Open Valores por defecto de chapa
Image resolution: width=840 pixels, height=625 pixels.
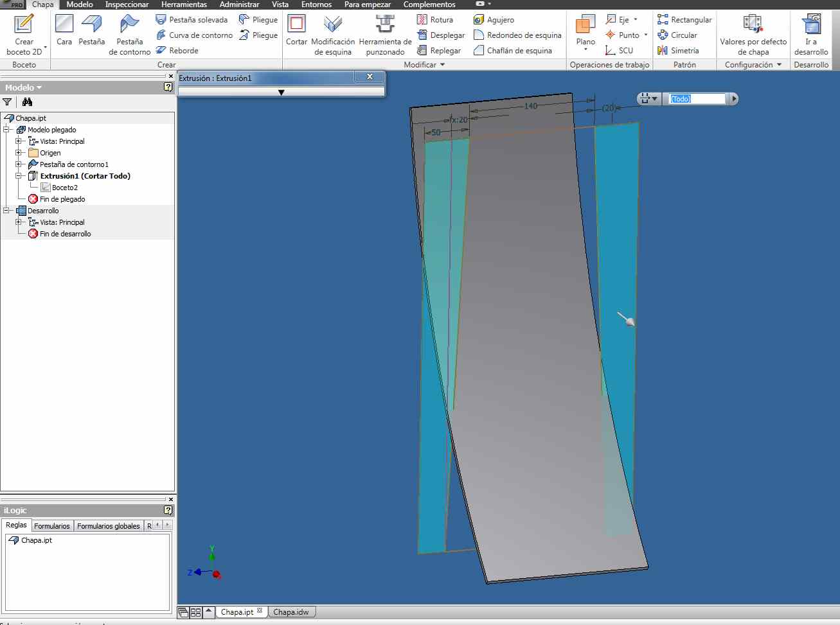tap(753, 34)
